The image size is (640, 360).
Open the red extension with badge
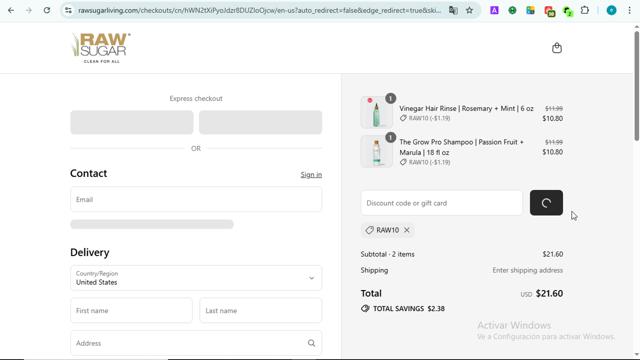coord(549,11)
